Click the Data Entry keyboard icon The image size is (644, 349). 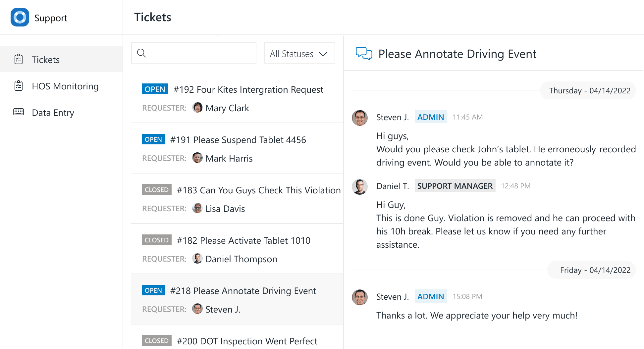coord(19,112)
